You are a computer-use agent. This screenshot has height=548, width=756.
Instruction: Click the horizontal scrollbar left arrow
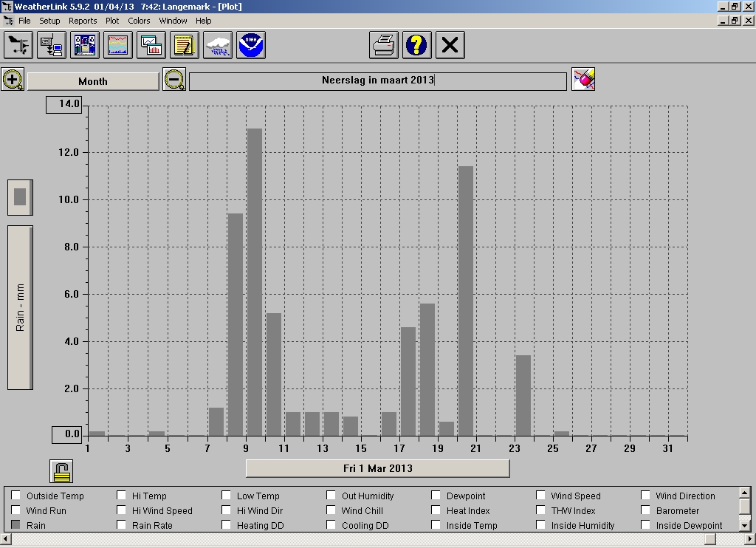point(6,538)
